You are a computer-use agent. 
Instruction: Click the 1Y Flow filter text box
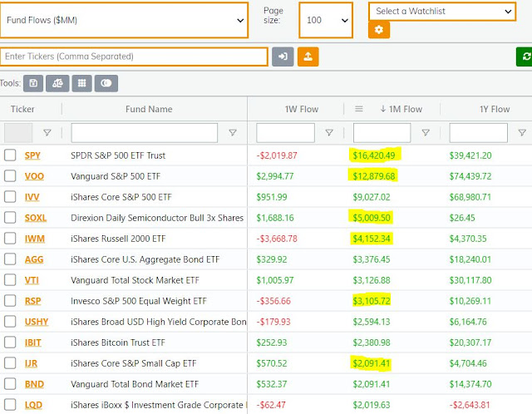479,133
